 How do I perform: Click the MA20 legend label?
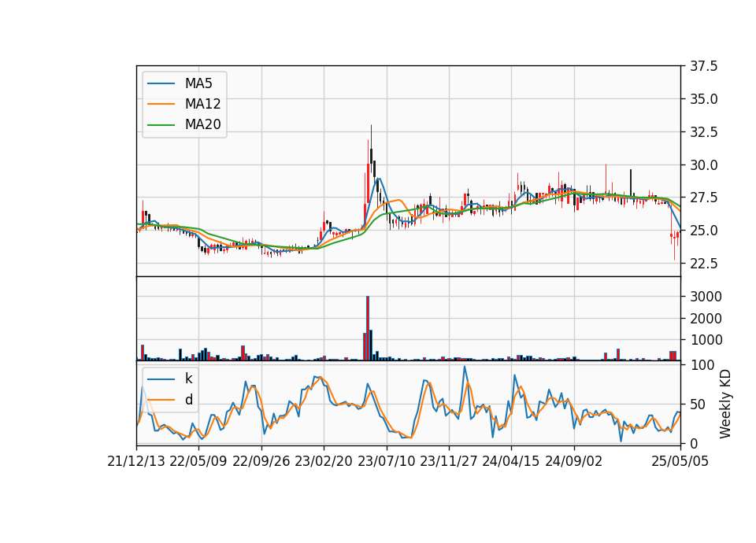202,124
